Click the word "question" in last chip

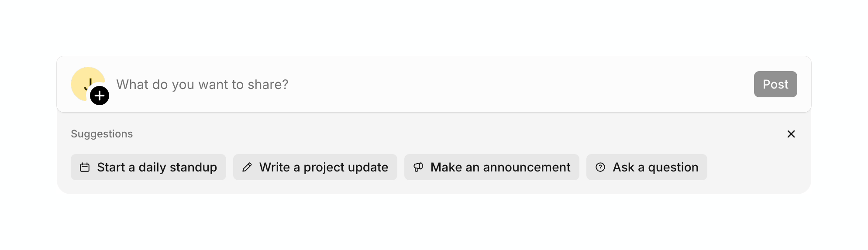(x=673, y=167)
